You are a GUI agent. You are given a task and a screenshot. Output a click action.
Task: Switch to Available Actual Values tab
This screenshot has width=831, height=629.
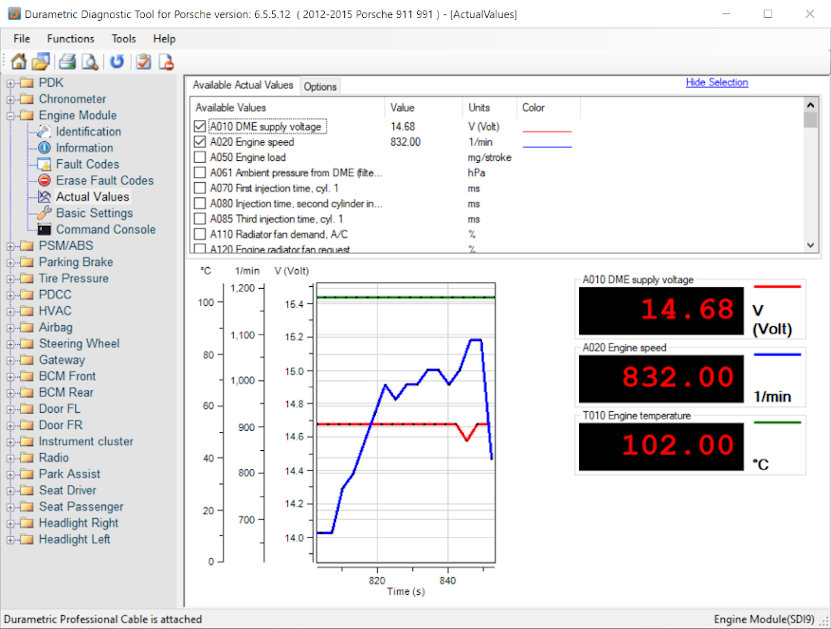[243, 85]
